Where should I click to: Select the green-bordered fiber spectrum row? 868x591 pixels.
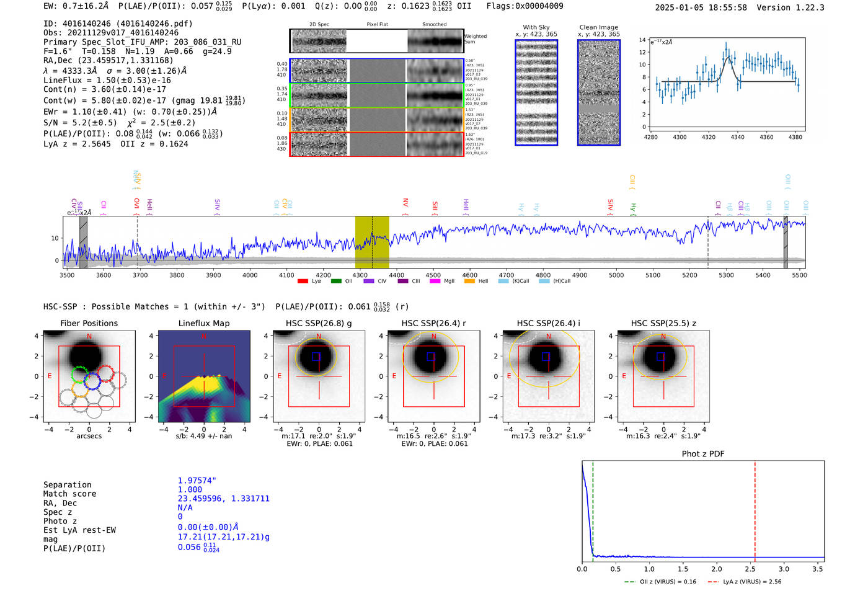[377, 96]
